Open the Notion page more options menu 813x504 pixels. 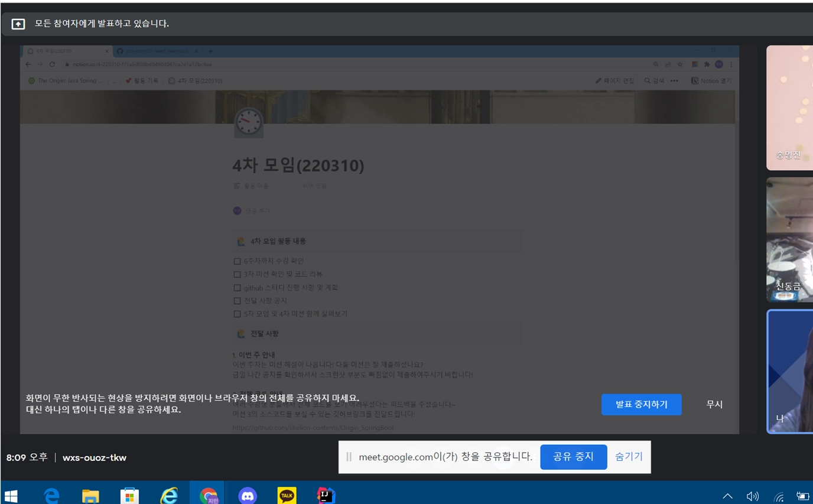pyautogui.click(x=674, y=81)
